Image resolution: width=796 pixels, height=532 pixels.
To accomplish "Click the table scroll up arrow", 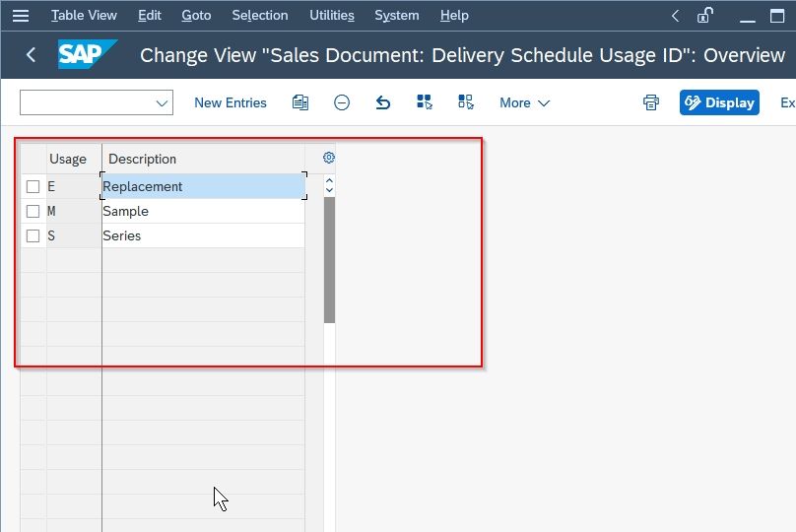I will [x=329, y=180].
